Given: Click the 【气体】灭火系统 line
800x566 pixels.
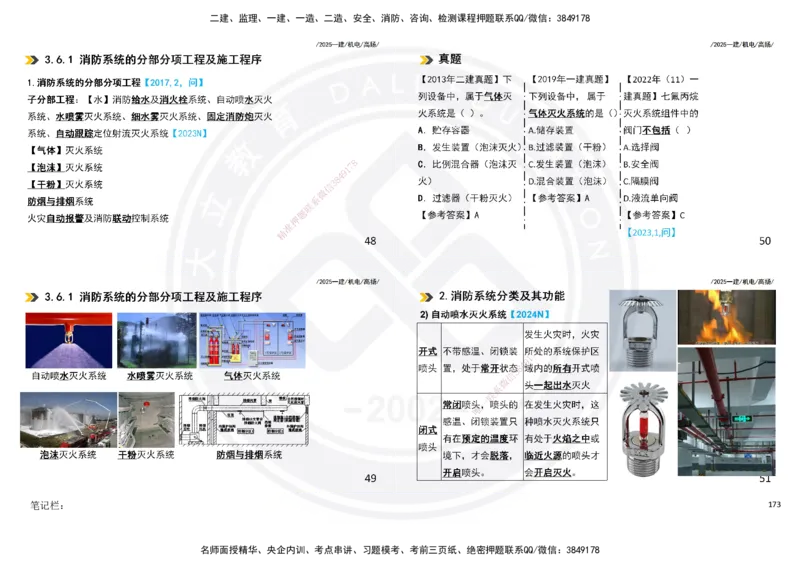Looking at the screenshot, I should coord(65,151).
